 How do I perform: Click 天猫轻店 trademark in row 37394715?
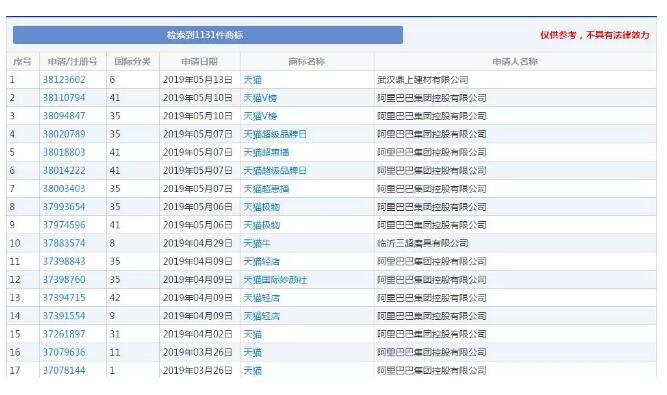tap(261, 298)
